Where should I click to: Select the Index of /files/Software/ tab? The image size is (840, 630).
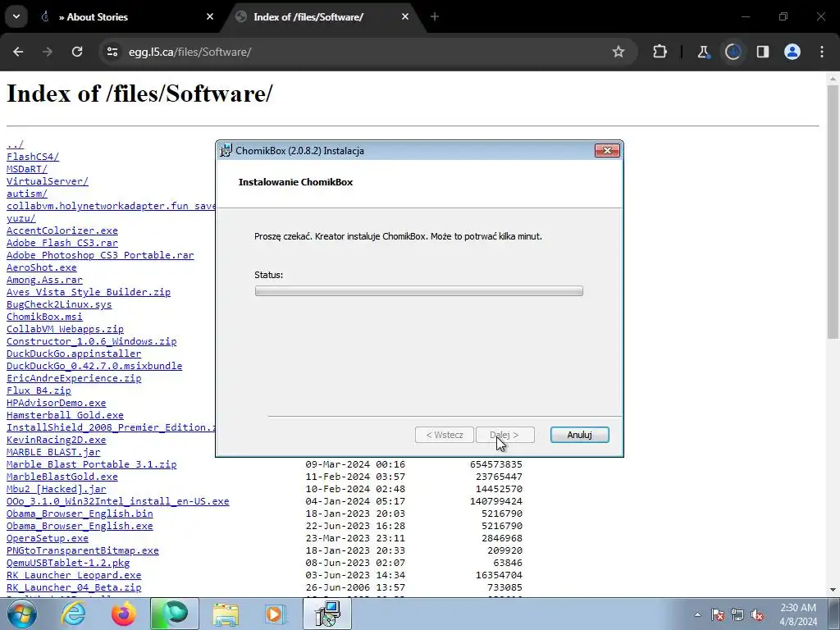click(323, 17)
